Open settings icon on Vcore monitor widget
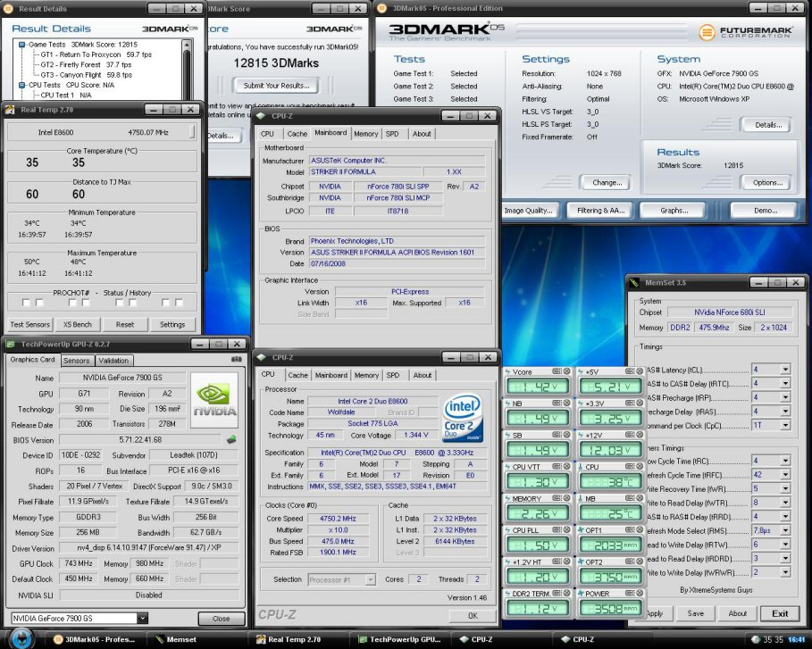This screenshot has width=812, height=649. coord(557,371)
